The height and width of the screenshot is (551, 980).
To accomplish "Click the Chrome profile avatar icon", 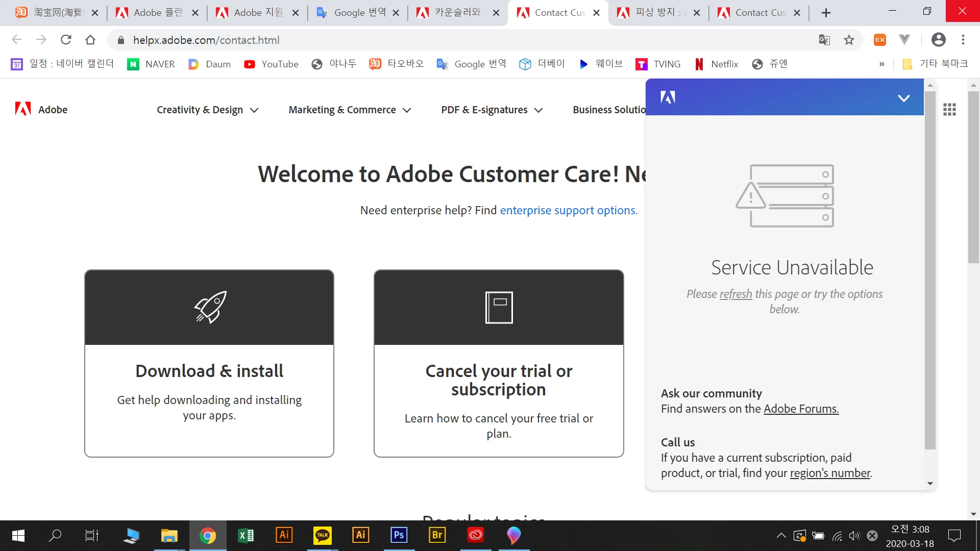I will click(x=938, y=40).
